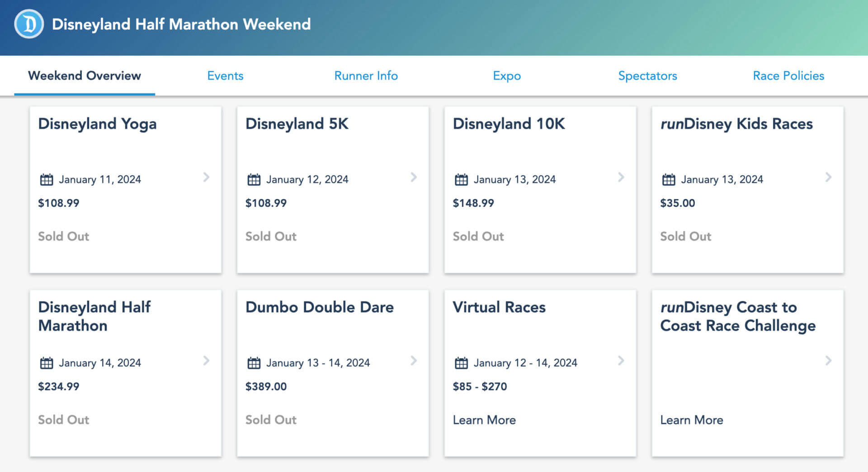
Task: Open the Disneyland Half Marathon card title
Action: pos(94,316)
